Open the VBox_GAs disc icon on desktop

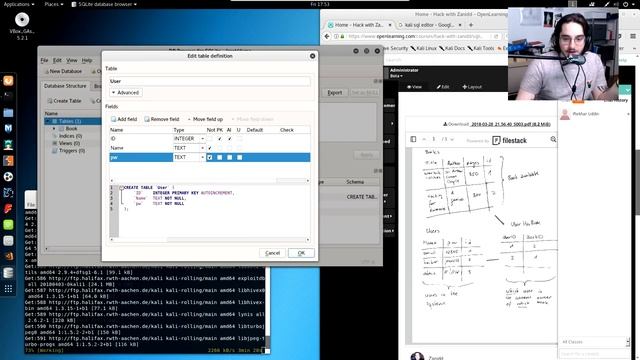click(22, 20)
